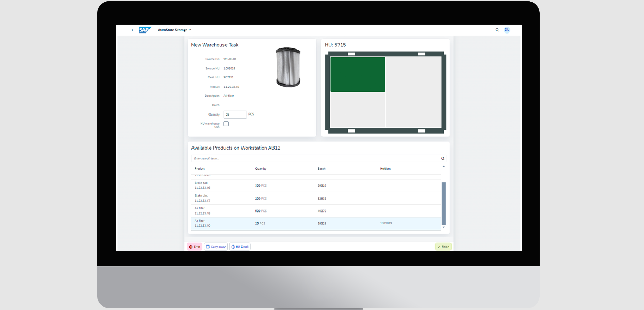
Task: Select the Brake disc 11.22.33.47 row
Action: coord(316,199)
